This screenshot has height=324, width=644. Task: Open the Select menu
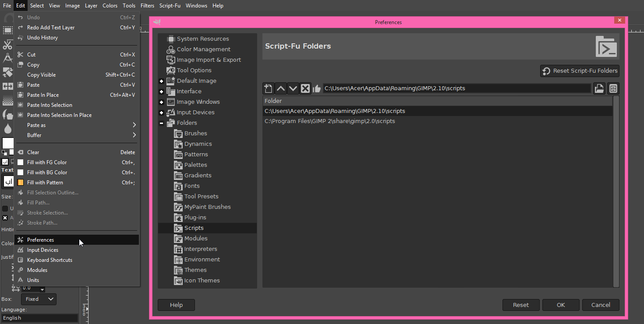(x=37, y=6)
